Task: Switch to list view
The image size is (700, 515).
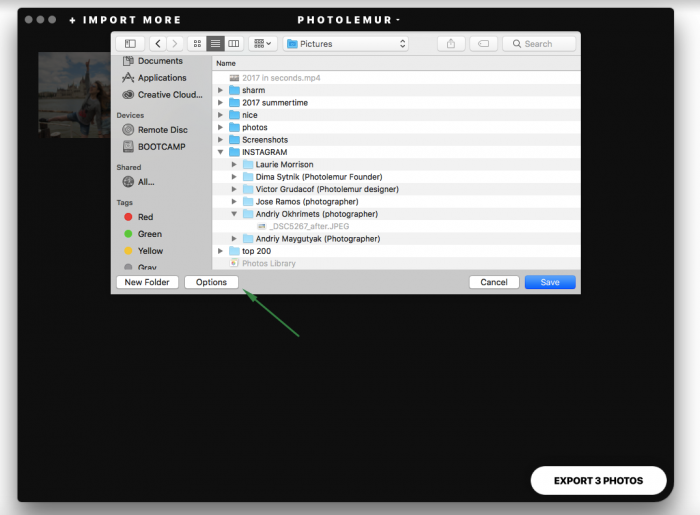Action: (215, 44)
